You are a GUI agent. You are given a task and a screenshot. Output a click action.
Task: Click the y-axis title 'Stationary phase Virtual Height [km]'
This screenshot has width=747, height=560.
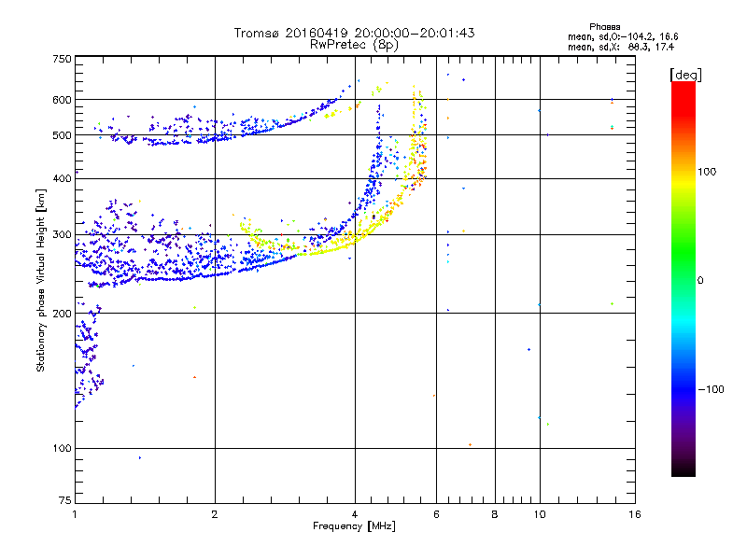point(41,280)
